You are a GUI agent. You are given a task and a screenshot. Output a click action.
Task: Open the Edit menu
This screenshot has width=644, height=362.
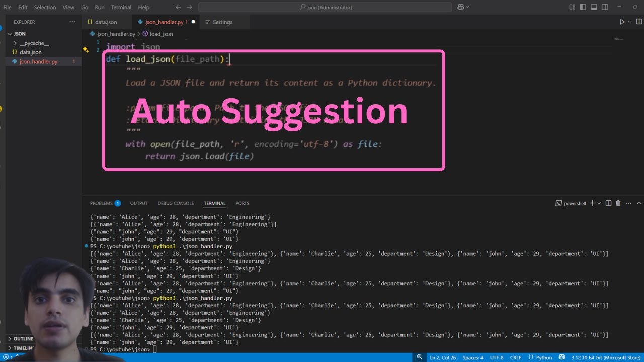(x=23, y=7)
